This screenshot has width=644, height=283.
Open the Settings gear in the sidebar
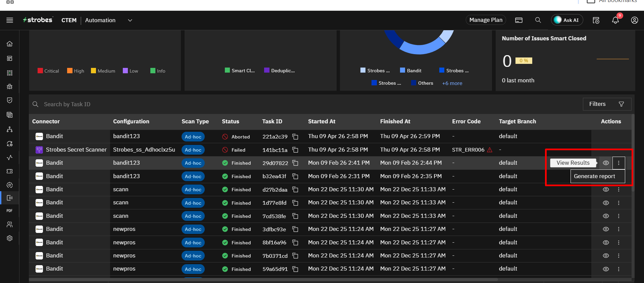(10, 238)
